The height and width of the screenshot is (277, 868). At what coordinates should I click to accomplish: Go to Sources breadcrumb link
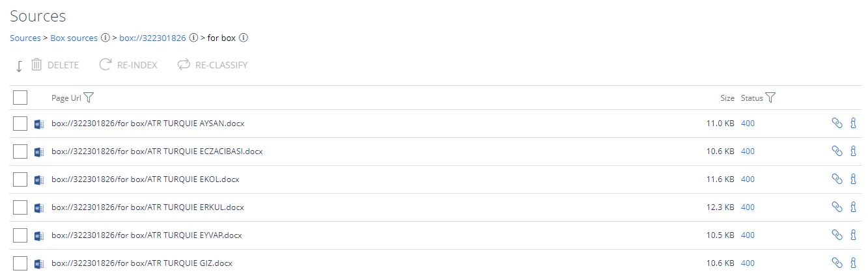point(25,38)
